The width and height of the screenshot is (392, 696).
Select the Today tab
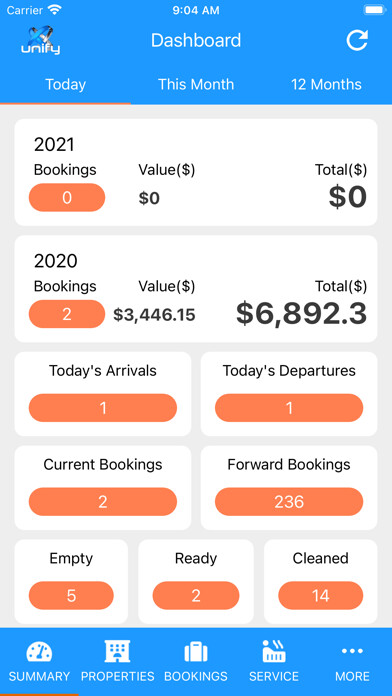coord(66,84)
